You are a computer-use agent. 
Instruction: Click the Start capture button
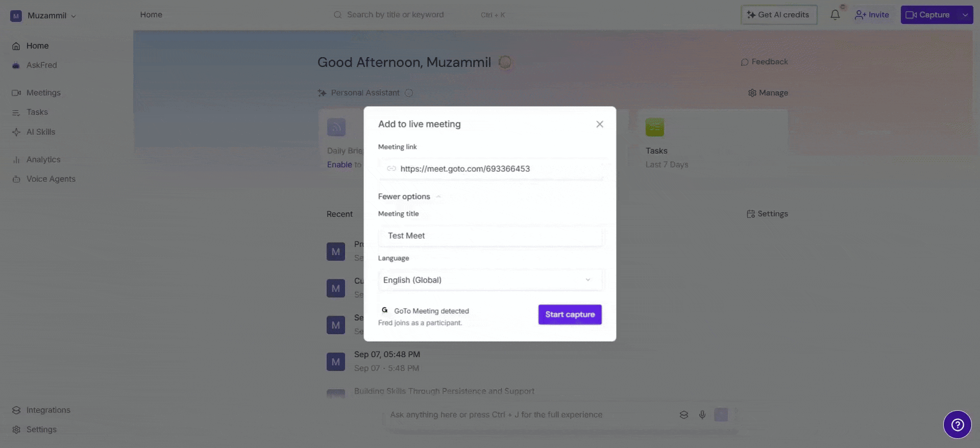pos(570,314)
